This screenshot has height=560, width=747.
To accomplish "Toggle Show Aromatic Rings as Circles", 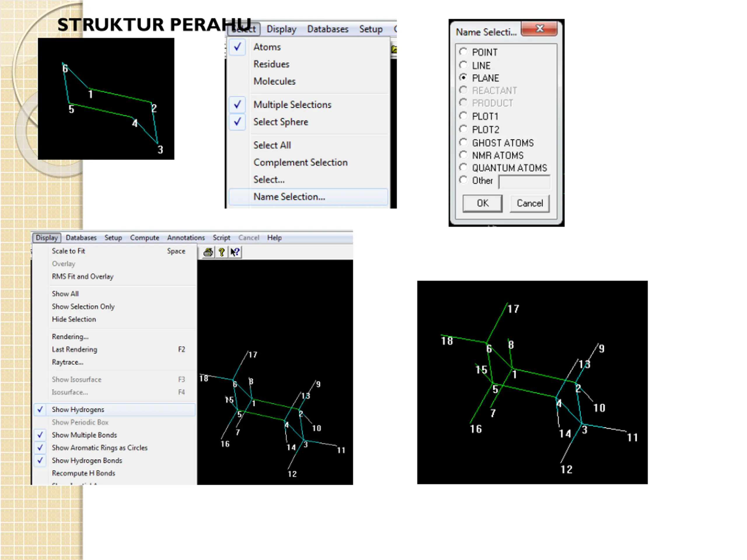I will 114,448.
